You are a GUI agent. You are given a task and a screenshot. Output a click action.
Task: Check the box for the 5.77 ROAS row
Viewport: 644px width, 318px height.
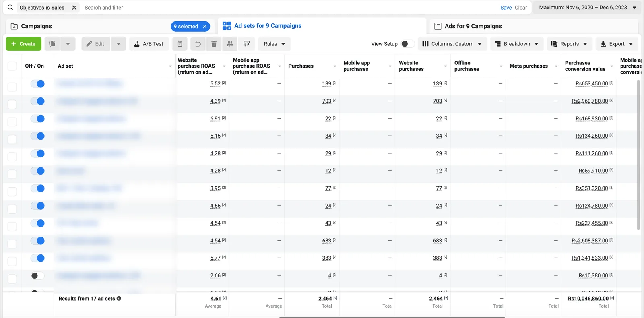(x=12, y=261)
